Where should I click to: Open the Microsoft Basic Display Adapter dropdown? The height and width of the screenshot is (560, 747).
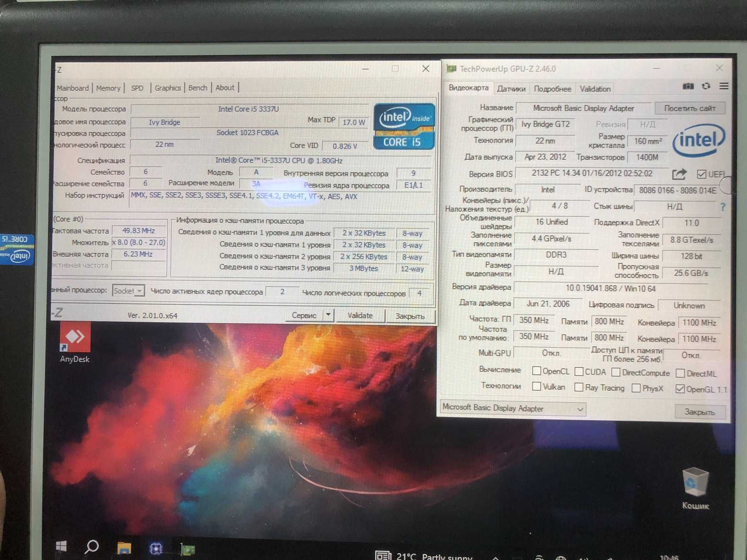click(x=513, y=409)
